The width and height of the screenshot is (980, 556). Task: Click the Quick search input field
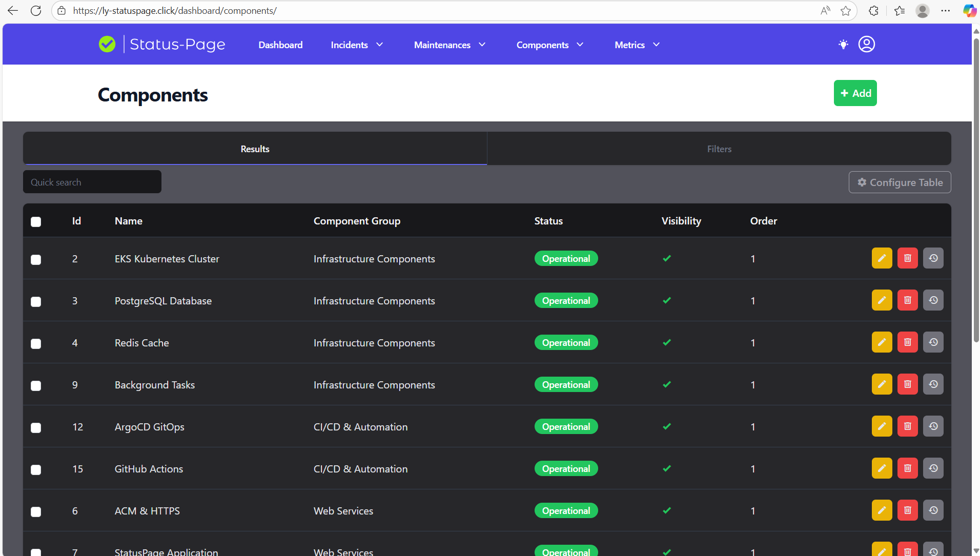(x=92, y=181)
